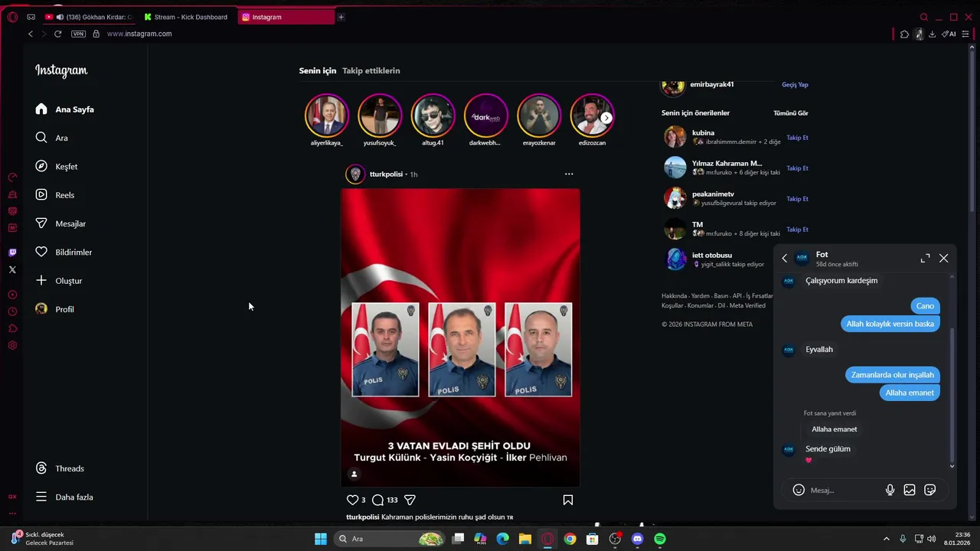Close the Fot chat popup
Image resolution: width=980 pixels, height=551 pixels.
coord(943,259)
